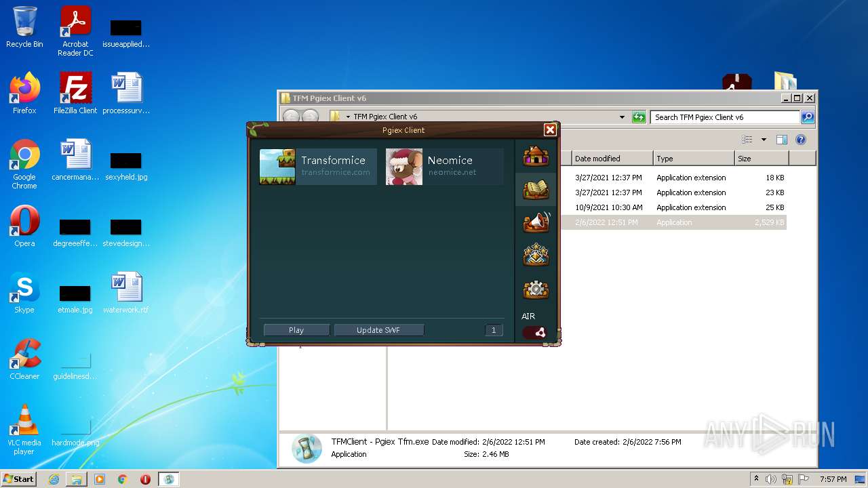Open the megaphone announcements icon
The image size is (868, 488).
pyautogui.click(x=536, y=222)
